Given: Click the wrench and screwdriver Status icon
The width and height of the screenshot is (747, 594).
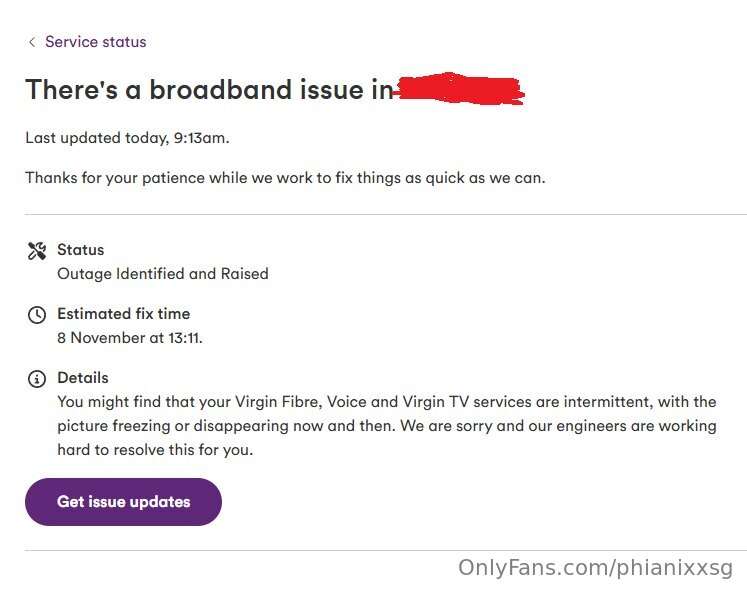Looking at the screenshot, I should click(37, 251).
